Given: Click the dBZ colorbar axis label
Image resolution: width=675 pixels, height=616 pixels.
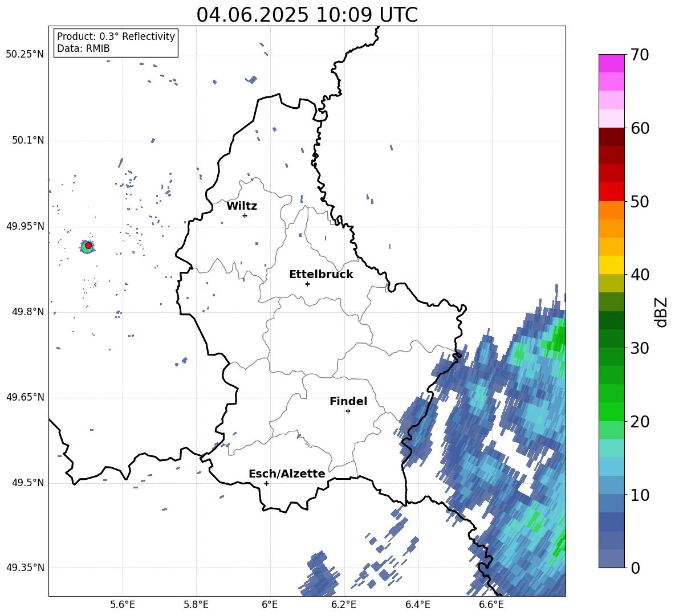Looking at the screenshot, I should [x=661, y=312].
